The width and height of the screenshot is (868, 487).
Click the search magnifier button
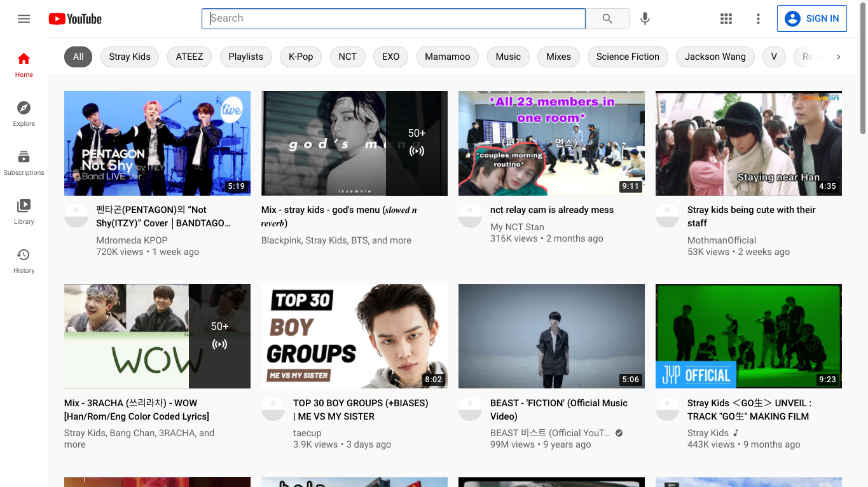(607, 18)
